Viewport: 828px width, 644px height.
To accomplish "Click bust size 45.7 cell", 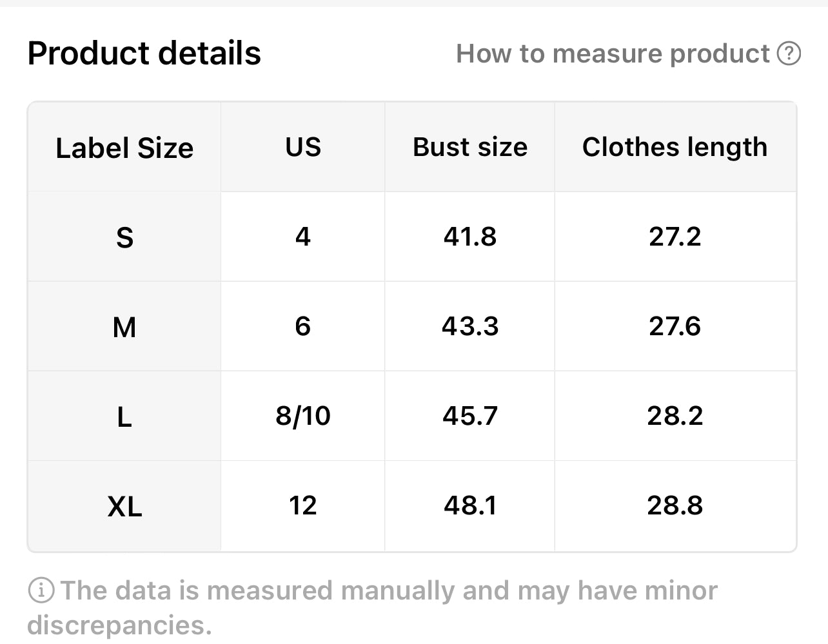I will pyautogui.click(x=470, y=416).
